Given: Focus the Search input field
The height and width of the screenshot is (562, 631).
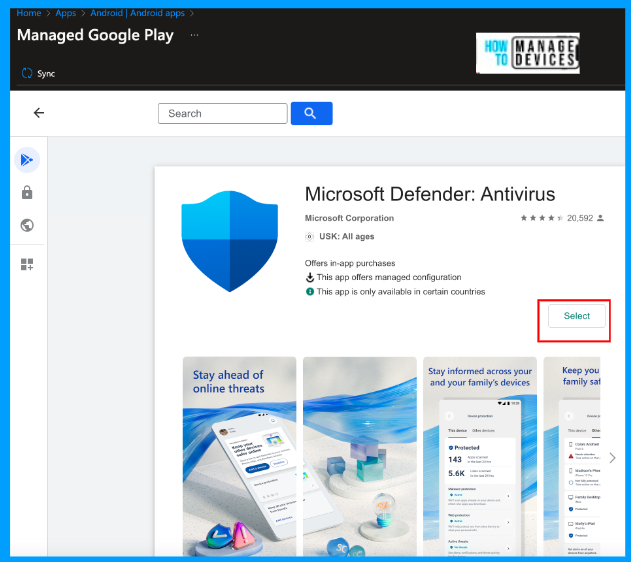Looking at the screenshot, I should point(223,113).
